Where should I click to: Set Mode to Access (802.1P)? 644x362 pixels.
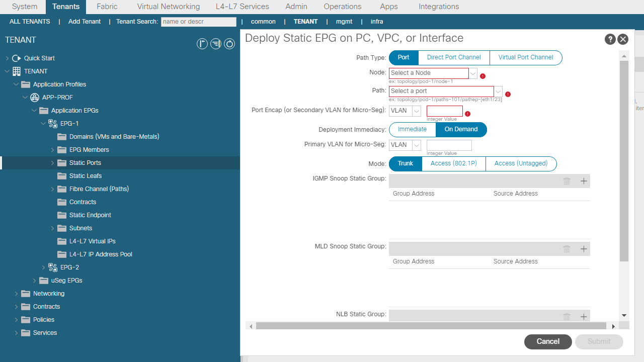click(454, 164)
